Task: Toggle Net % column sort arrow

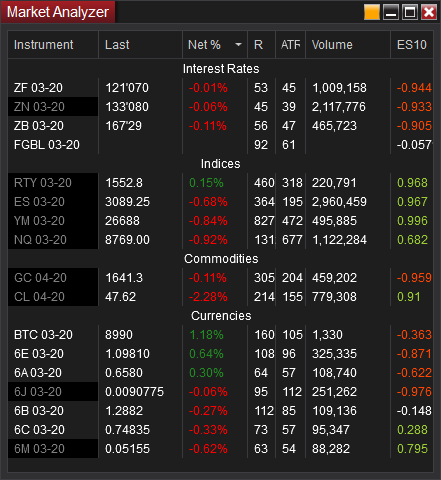Action: pyautogui.click(x=238, y=45)
